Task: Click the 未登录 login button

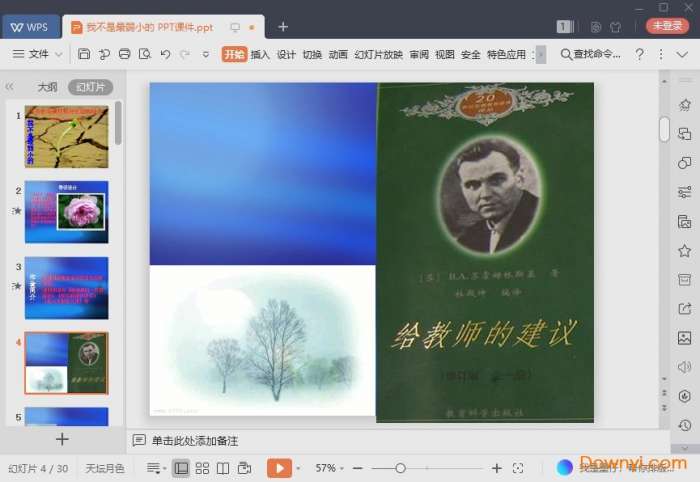Action: coord(667,25)
